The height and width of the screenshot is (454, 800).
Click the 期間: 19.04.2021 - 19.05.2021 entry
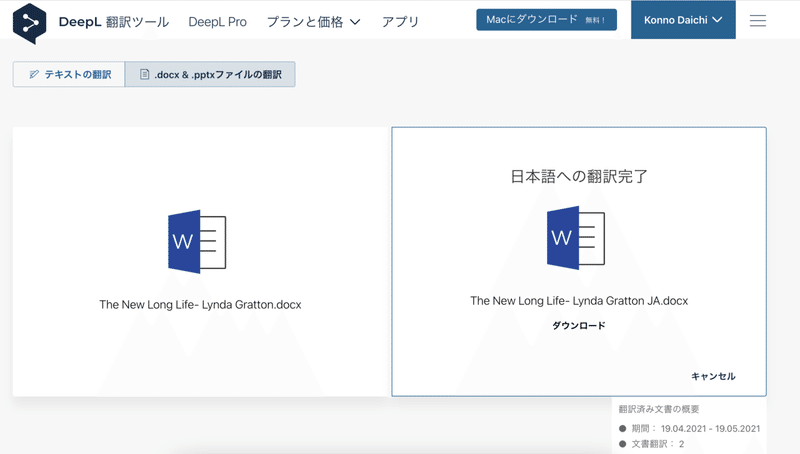689,428
